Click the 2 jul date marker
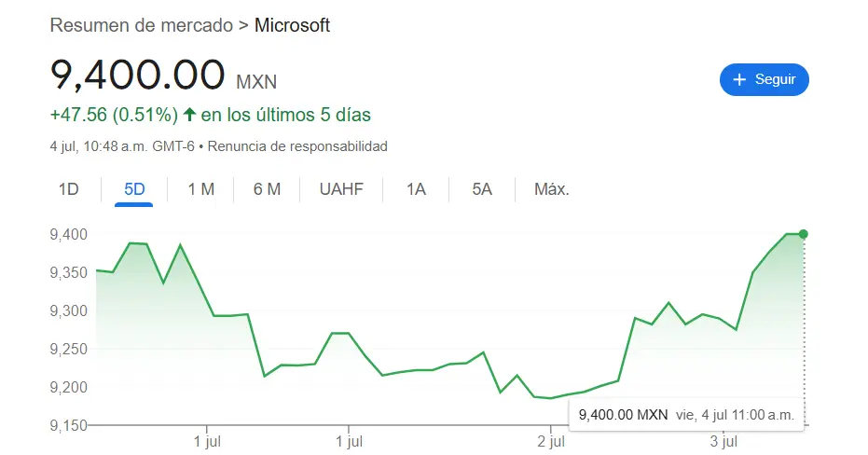 click(552, 439)
